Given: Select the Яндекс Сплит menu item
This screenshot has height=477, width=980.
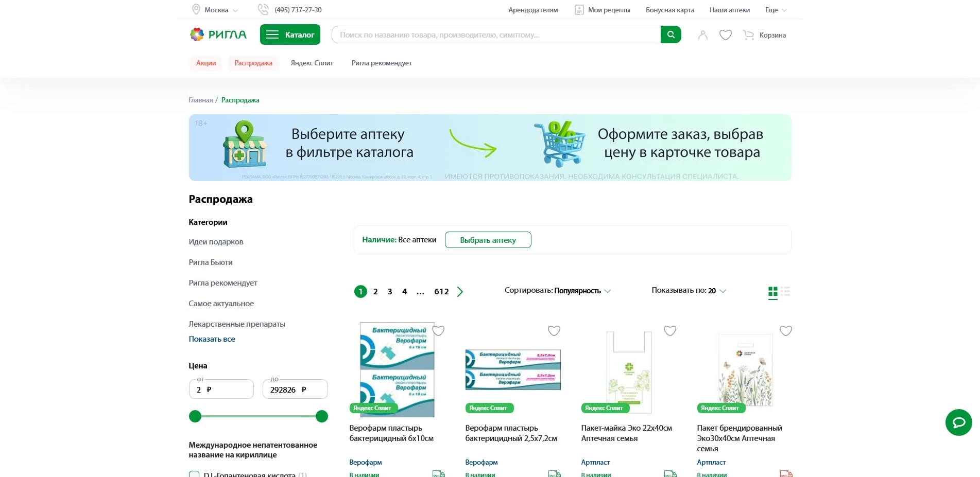Looking at the screenshot, I should pyautogui.click(x=312, y=63).
